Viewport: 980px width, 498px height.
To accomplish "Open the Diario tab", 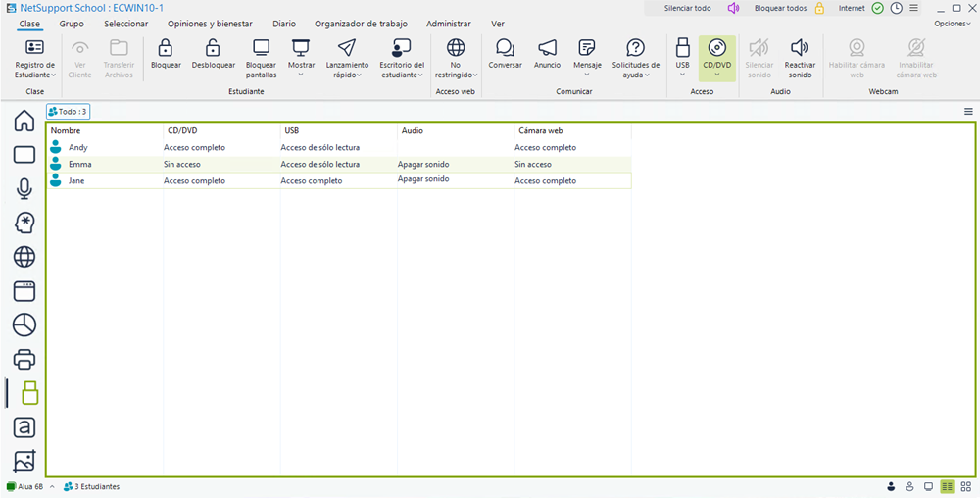I will [284, 24].
